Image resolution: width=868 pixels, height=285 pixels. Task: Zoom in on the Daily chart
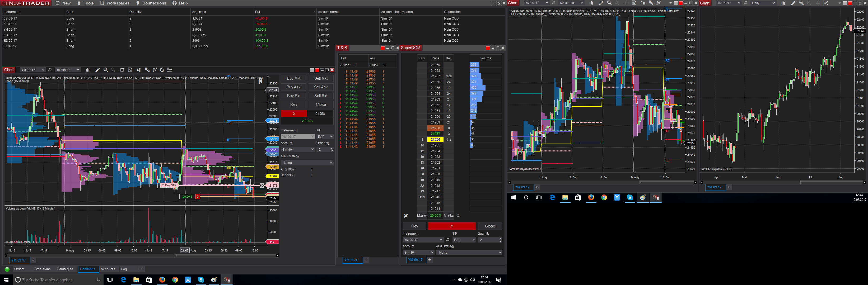tap(801, 3)
